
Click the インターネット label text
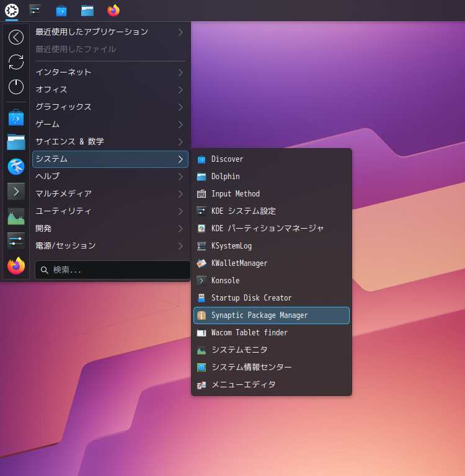click(63, 73)
